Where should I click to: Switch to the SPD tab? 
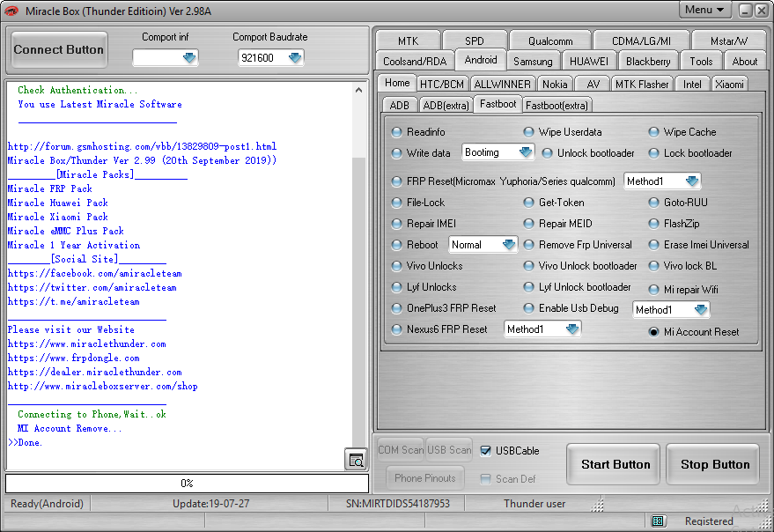pos(474,41)
